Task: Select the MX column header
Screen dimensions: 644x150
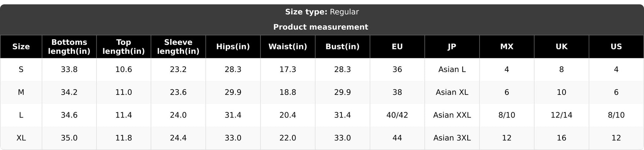Action: pyautogui.click(x=507, y=46)
